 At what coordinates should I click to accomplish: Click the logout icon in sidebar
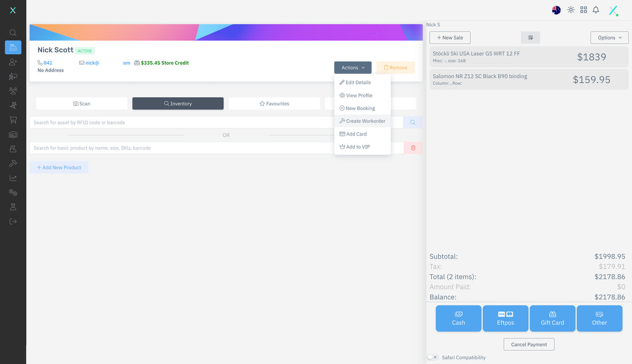pyautogui.click(x=13, y=221)
